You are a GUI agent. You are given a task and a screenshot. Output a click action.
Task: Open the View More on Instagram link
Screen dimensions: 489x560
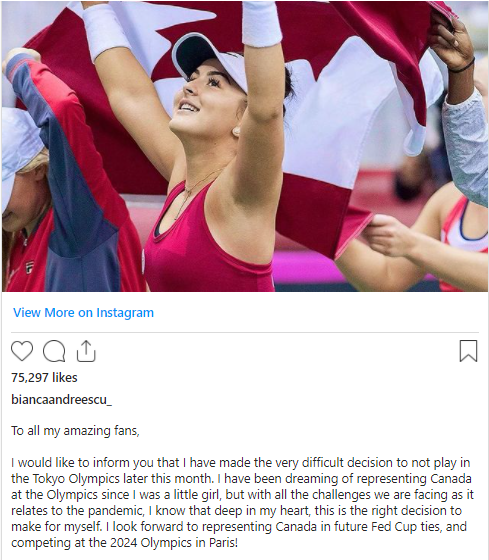pyautogui.click(x=84, y=312)
